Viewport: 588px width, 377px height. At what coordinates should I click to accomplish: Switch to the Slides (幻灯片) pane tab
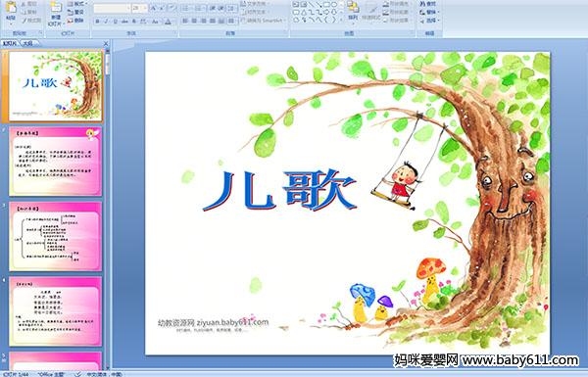[10, 43]
